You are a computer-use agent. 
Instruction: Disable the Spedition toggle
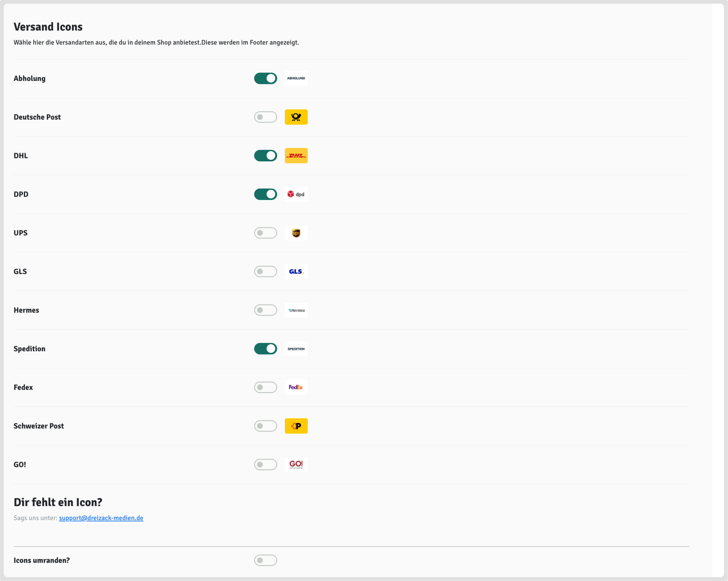click(x=265, y=349)
